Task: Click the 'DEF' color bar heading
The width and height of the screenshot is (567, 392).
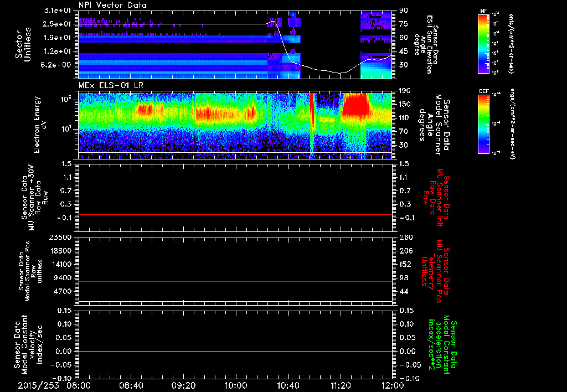Action: tap(484, 91)
